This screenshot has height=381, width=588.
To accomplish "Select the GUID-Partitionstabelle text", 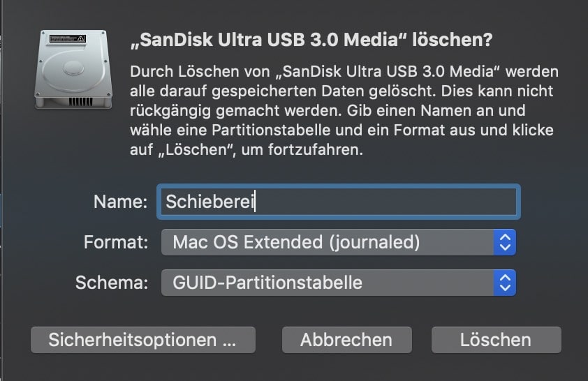I will 267,283.
